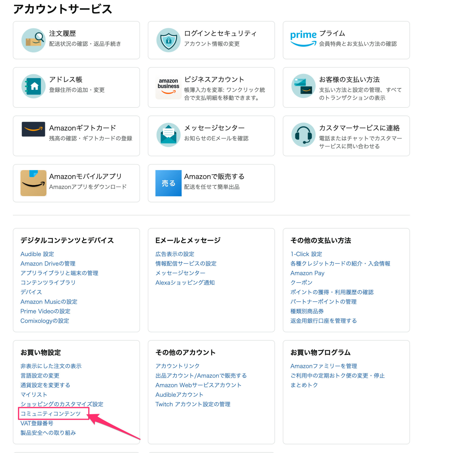Open Amazonモバイルアプリ card title

(85, 176)
